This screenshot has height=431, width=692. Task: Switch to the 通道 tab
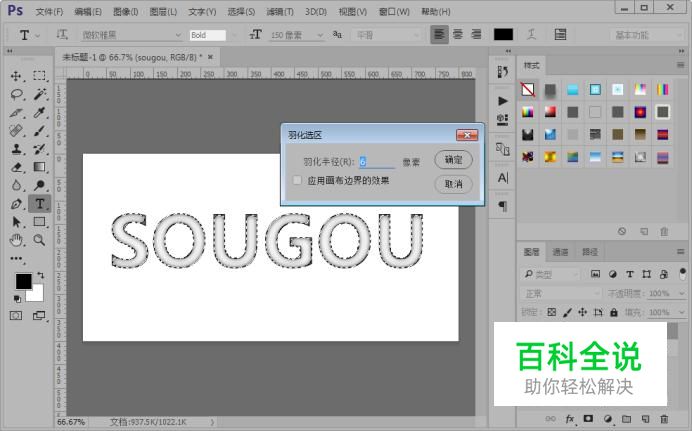560,252
